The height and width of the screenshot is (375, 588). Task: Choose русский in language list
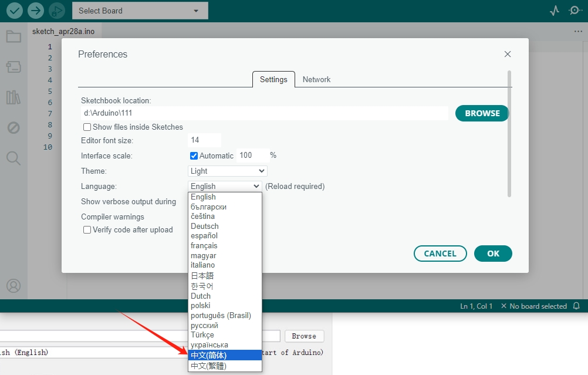coord(225,325)
